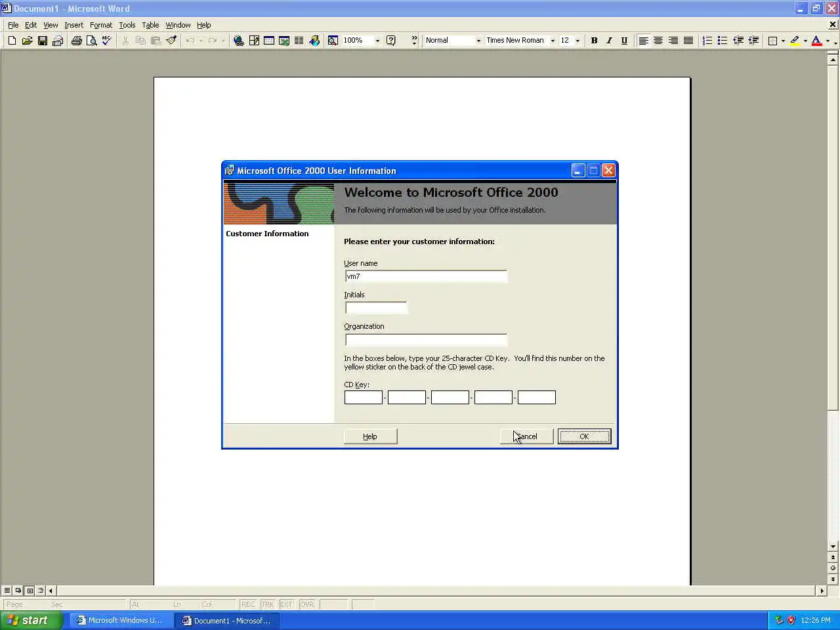Click the Numbering list icon

[x=707, y=41]
